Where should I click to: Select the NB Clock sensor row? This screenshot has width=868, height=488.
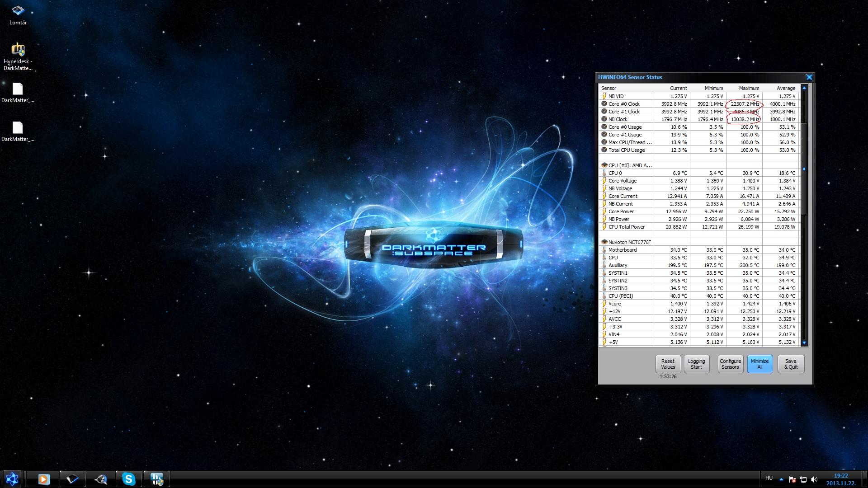click(699, 119)
